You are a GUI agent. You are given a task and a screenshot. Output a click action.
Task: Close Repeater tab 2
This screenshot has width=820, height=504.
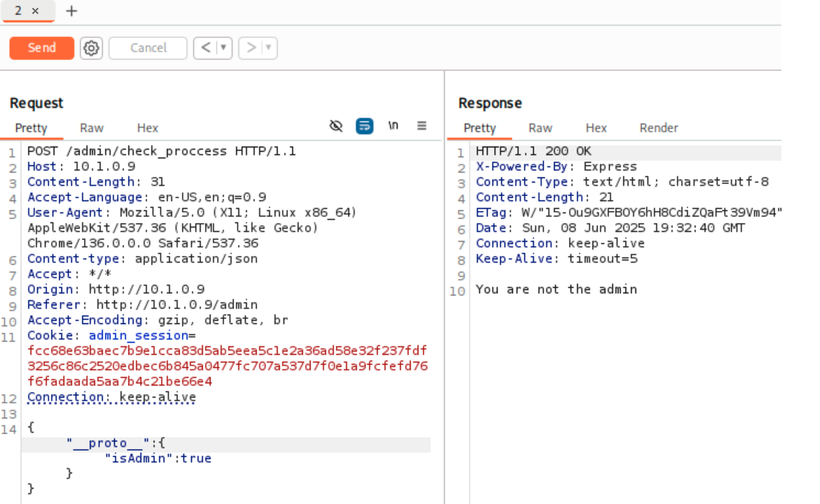[x=36, y=11]
